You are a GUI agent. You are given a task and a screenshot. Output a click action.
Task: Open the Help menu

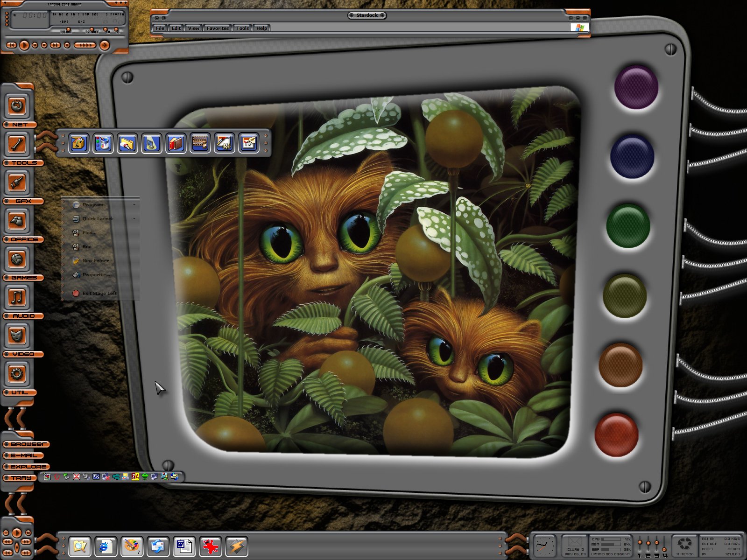pos(261,28)
